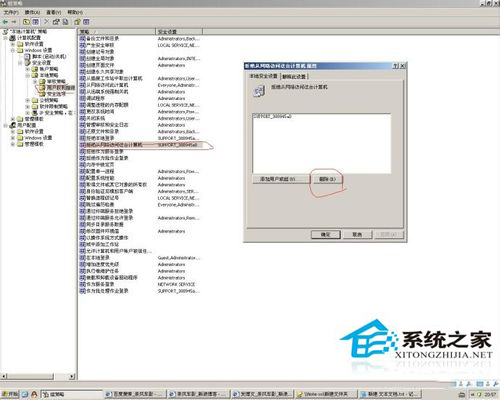This screenshot has width=500, height=400.
Task: Click the Help toolbar icon right of the separator
Action: click(x=77, y=22)
